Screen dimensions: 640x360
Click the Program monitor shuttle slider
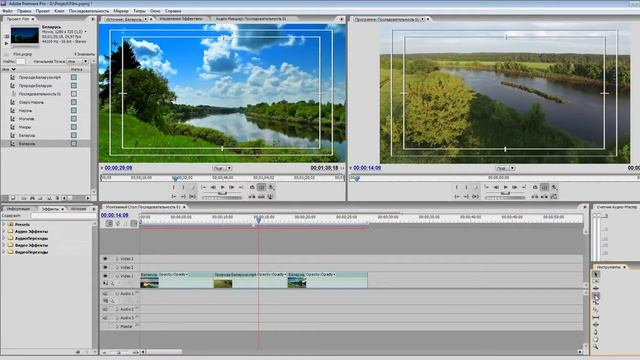[505, 193]
